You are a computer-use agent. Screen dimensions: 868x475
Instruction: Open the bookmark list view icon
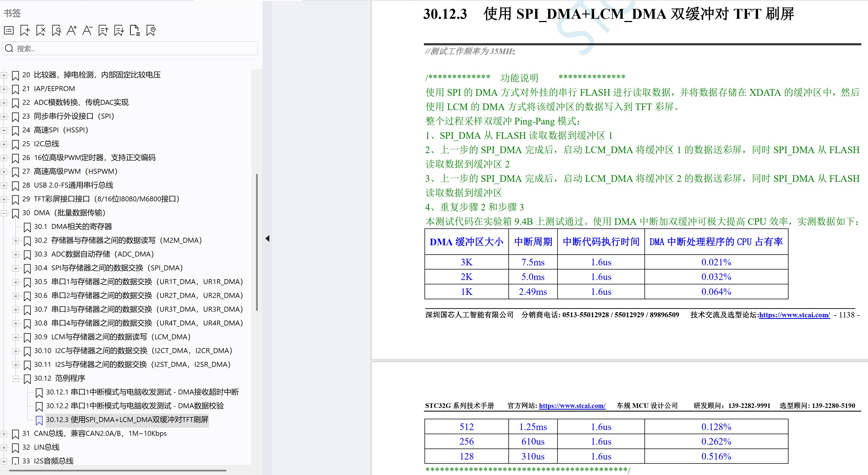9,30
